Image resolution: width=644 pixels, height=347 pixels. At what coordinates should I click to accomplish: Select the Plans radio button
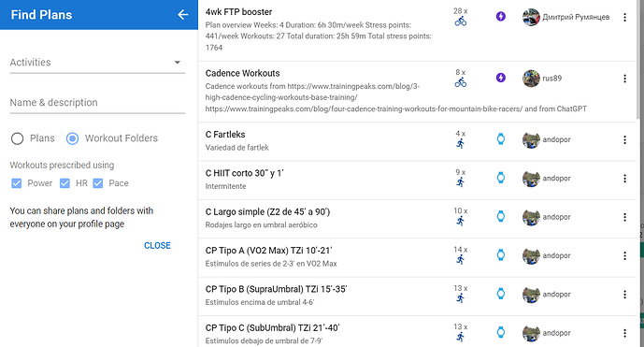[x=17, y=138]
